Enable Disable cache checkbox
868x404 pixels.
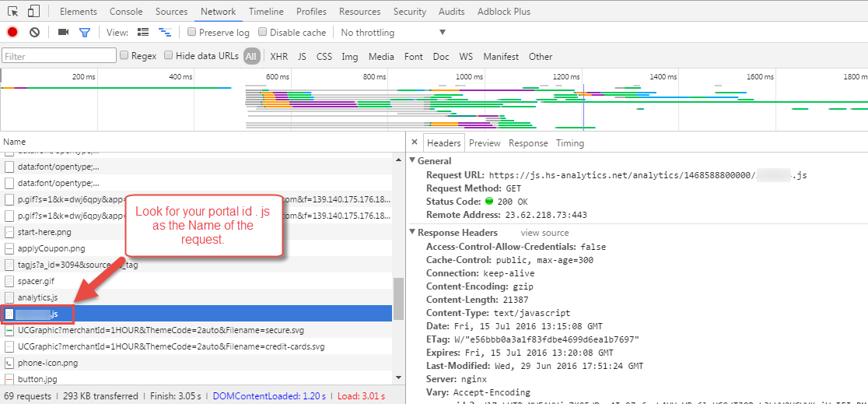click(262, 32)
